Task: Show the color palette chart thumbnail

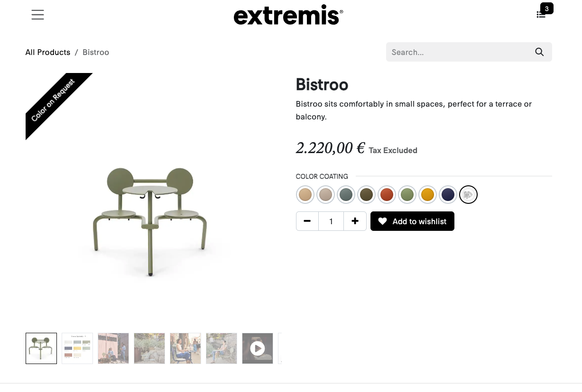Action: pos(77,348)
